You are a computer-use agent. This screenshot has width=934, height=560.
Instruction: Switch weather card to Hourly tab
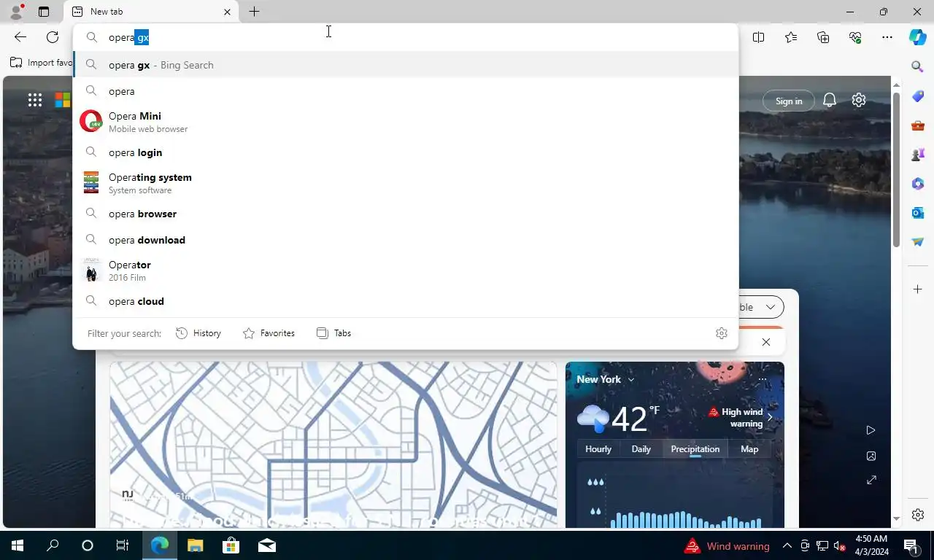[598, 449]
